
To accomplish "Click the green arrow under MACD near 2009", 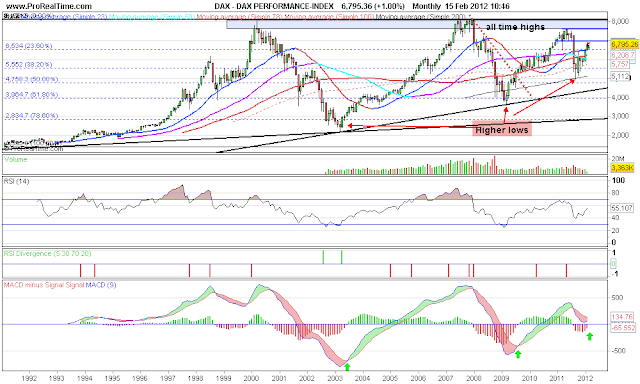I will click(x=518, y=354).
